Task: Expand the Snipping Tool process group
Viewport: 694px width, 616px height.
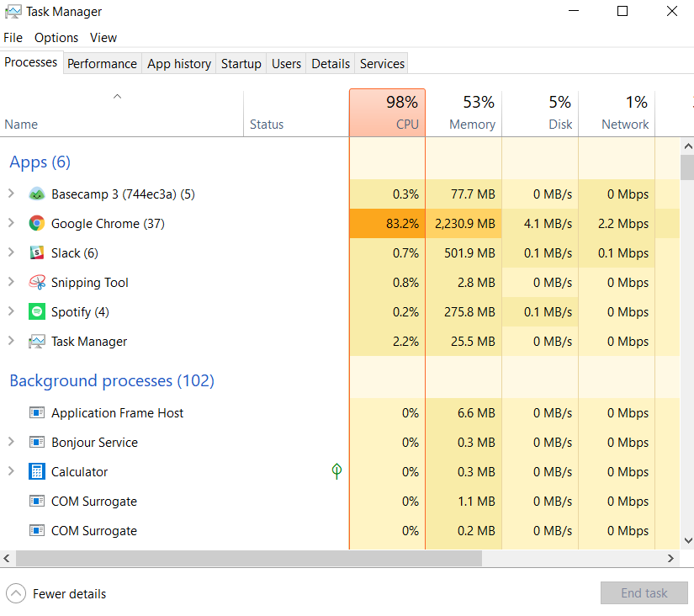Action: coord(11,282)
